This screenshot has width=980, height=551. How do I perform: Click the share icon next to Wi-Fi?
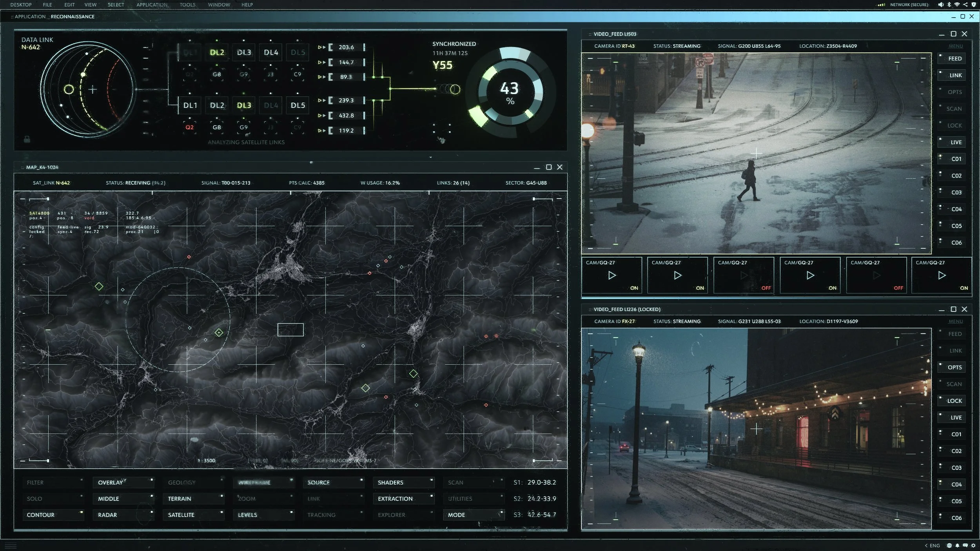(x=965, y=5)
